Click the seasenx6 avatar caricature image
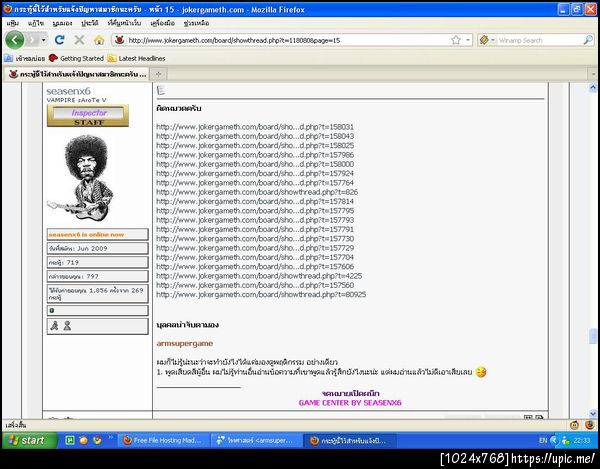Viewport: 600px width, 469px height. coord(82,178)
